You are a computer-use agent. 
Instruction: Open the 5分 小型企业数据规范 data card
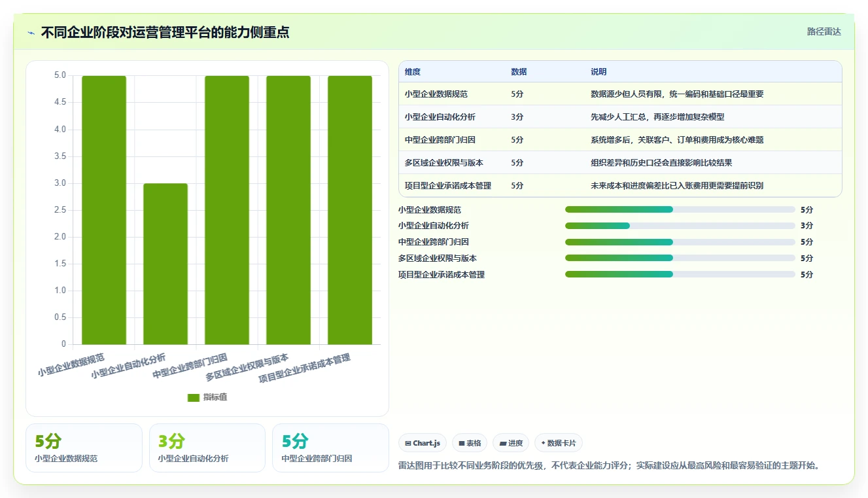coord(84,448)
